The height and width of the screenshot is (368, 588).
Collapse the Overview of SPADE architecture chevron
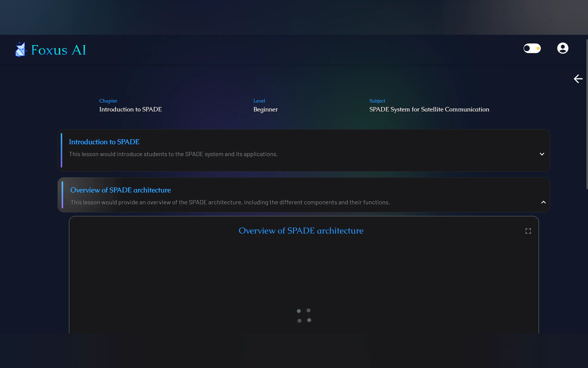point(543,202)
